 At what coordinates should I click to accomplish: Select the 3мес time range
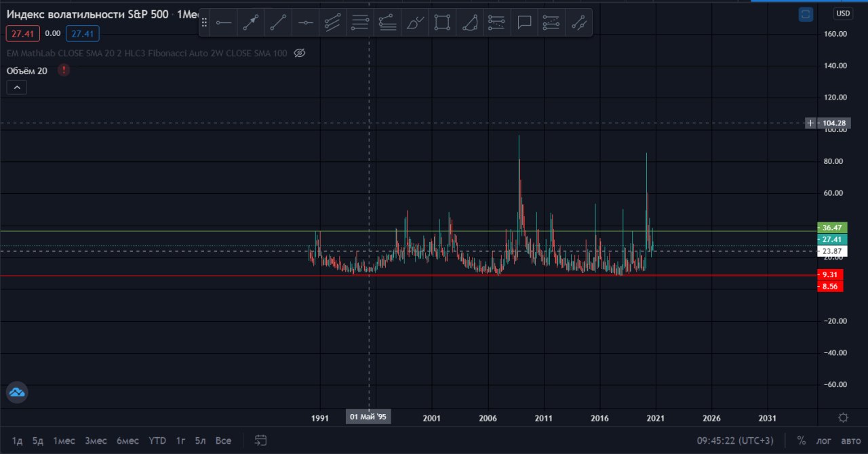pos(96,440)
